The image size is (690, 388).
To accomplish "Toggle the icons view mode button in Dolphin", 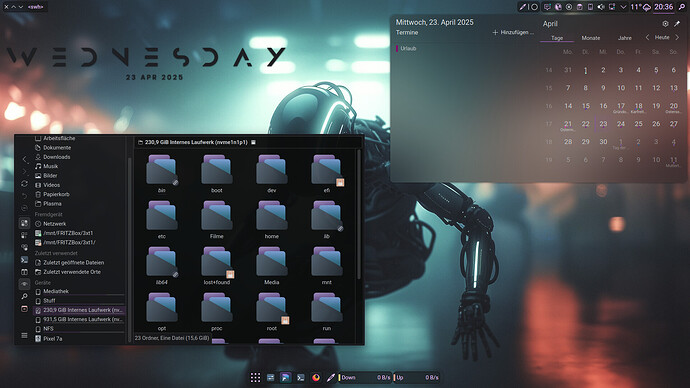I will [x=25, y=223].
